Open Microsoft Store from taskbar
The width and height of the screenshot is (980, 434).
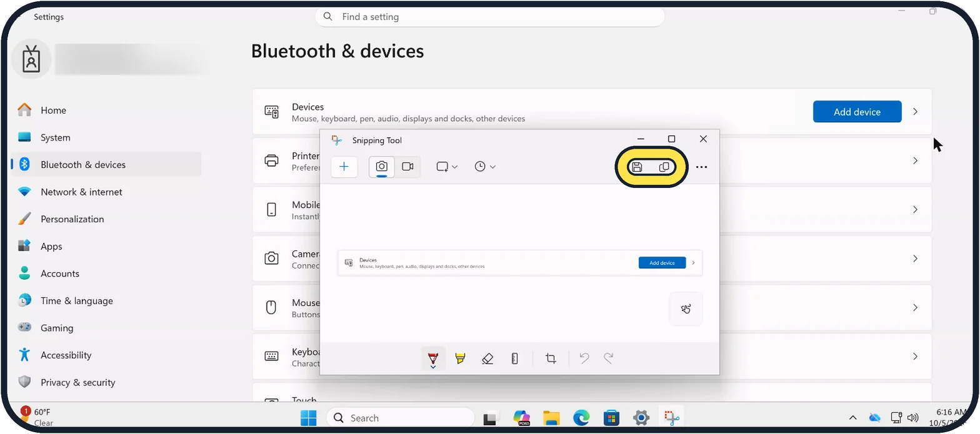pos(611,418)
